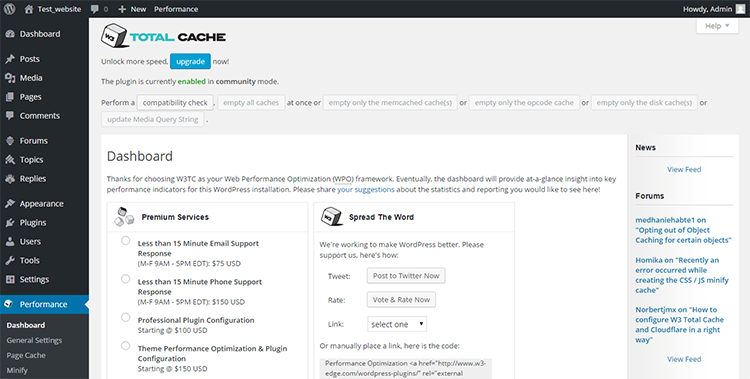
Task: Select 15 Minute Email Support Response radio
Action: tap(125, 241)
